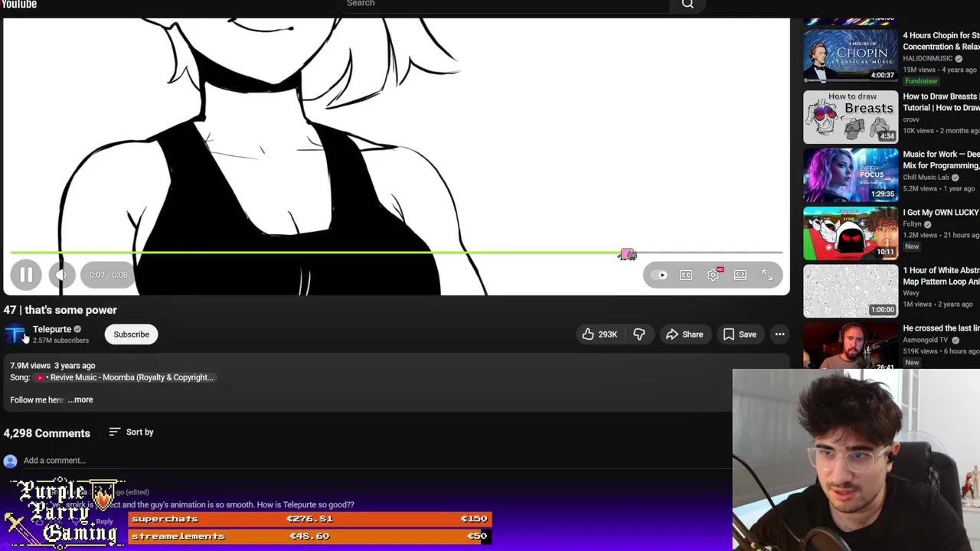Viewport: 980px width, 551px height.
Task: Expand description with ...more
Action: click(x=80, y=399)
